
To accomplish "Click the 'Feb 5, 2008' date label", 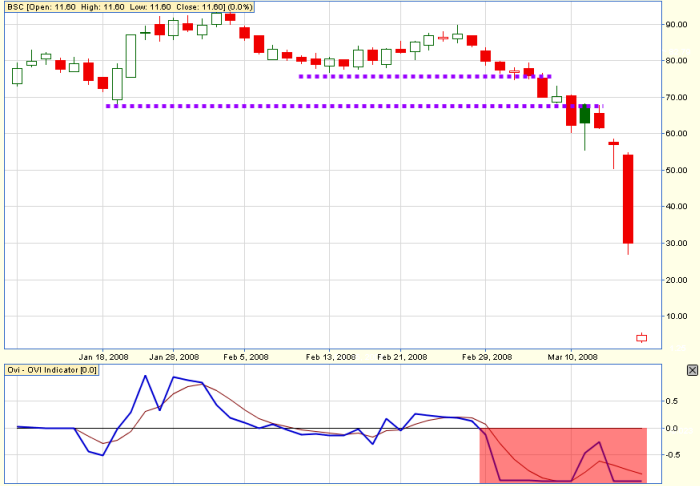I will (246, 357).
